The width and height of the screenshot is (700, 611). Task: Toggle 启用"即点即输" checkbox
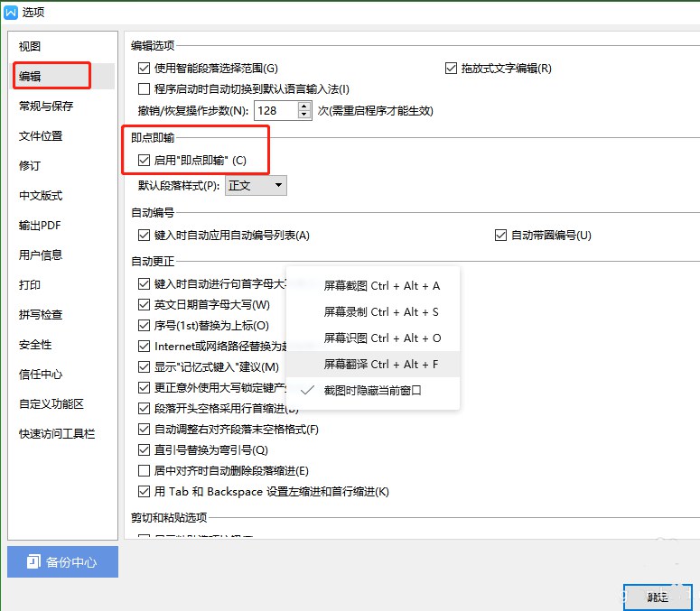pyautogui.click(x=144, y=160)
